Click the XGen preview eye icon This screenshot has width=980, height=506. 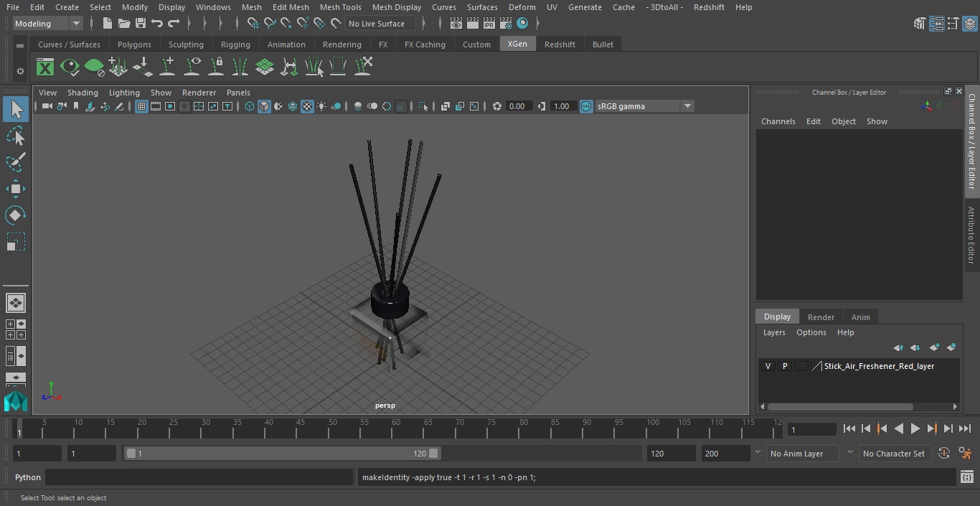(70, 67)
